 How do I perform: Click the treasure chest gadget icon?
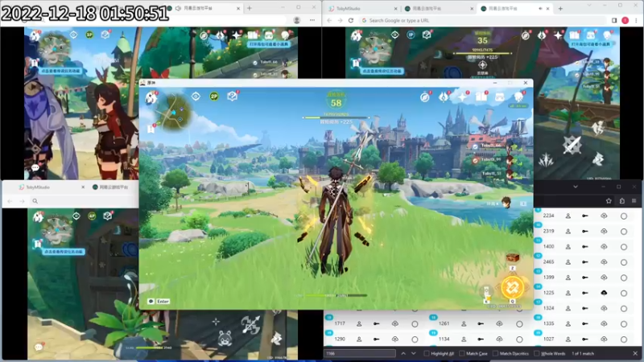pos(513,257)
